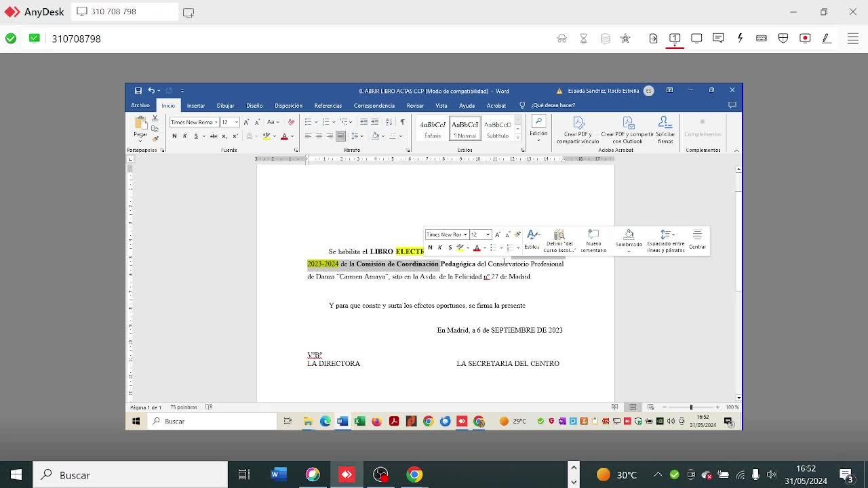Click Solicitar firmas in Adobe Acrobat group
The width and height of the screenshot is (868, 488).
pyautogui.click(x=665, y=130)
